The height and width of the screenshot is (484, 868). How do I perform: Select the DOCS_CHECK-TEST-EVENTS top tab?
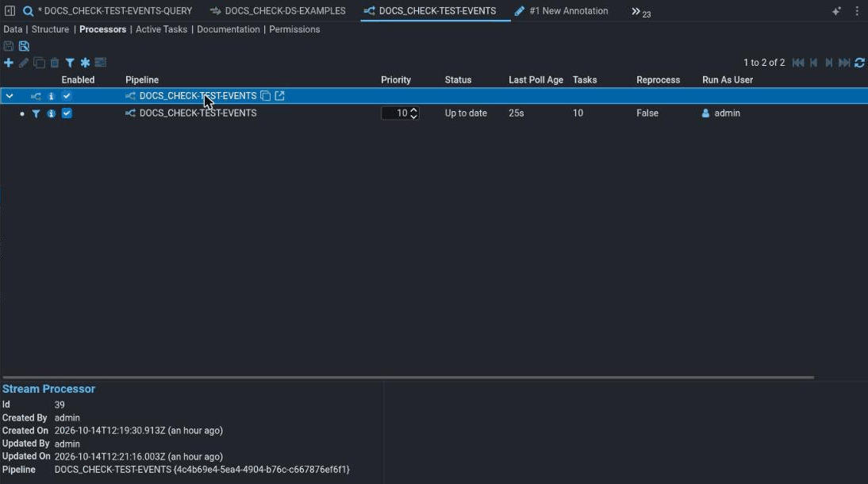tap(430, 10)
